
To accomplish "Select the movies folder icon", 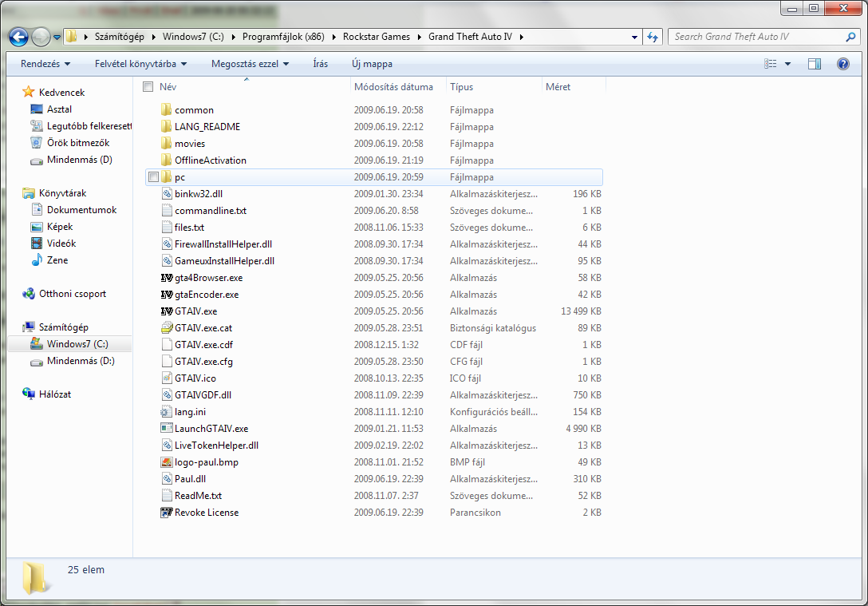I will [167, 144].
